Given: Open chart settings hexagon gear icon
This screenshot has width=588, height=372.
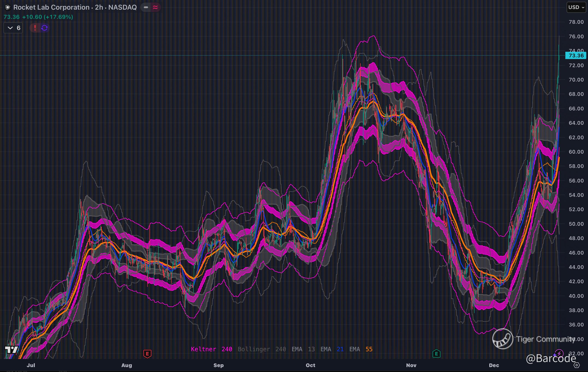Looking at the screenshot, I should click(576, 365).
